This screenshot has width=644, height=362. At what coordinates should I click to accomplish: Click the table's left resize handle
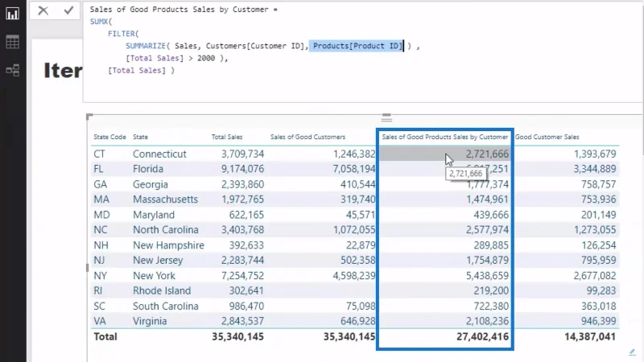click(87, 268)
